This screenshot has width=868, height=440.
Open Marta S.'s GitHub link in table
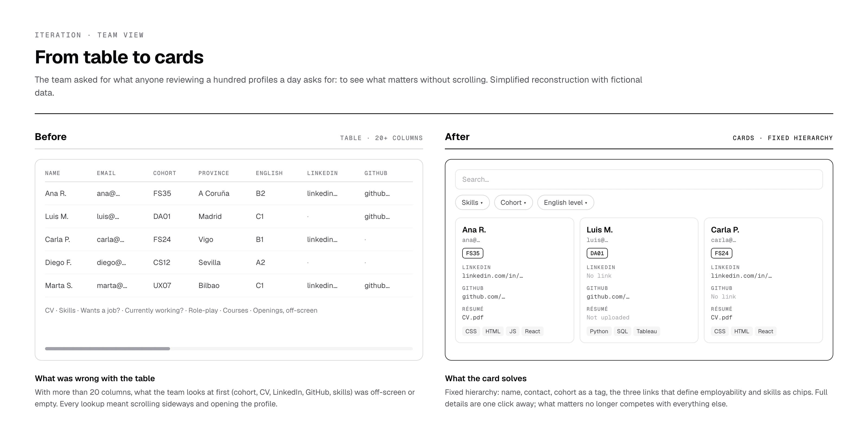click(377, 286)
